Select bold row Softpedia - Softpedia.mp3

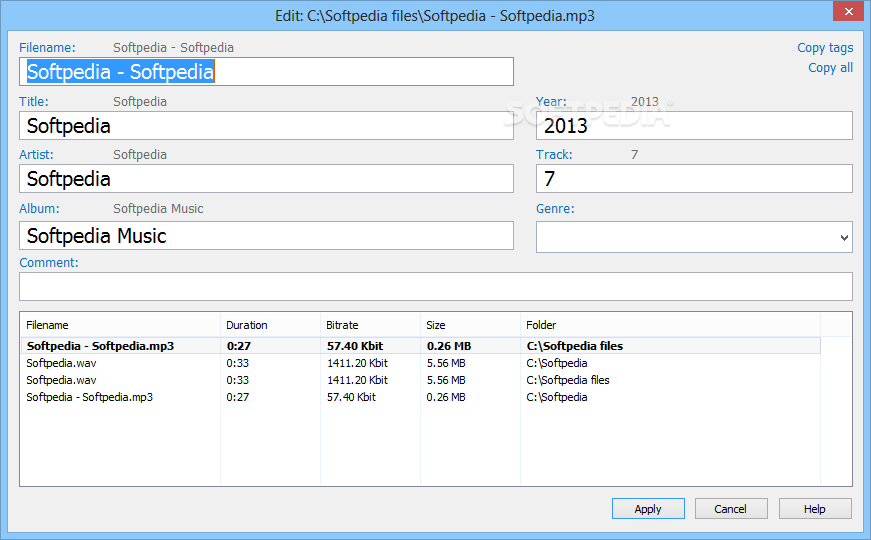pos(421,346)
